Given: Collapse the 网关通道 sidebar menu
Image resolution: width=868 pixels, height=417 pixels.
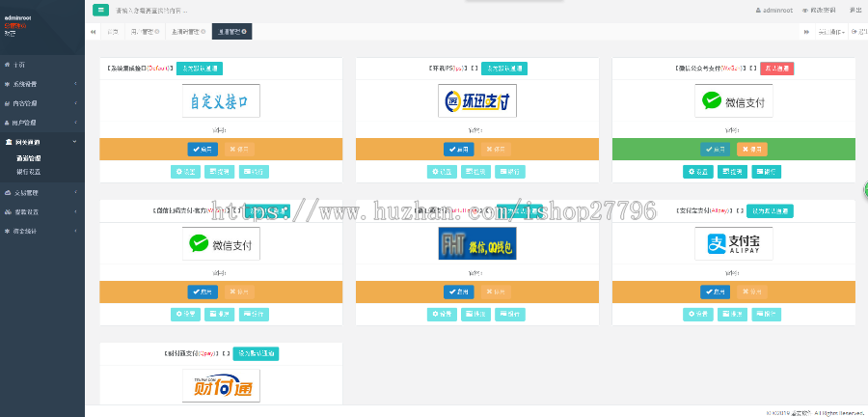Looking at the screenshot, I should (42, 142).
